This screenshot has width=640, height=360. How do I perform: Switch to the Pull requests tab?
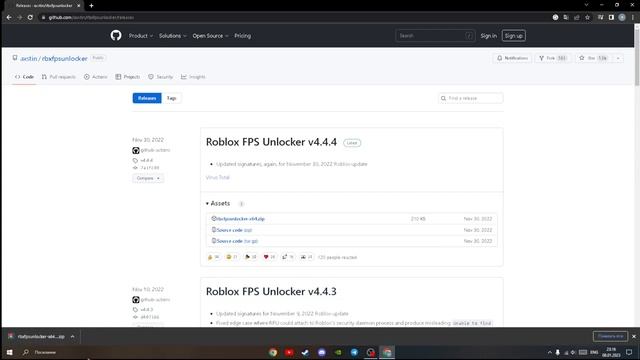coord(59,77)
